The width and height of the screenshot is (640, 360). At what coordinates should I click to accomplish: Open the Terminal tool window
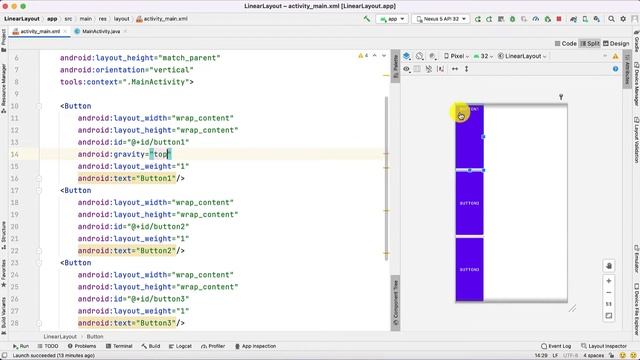pos(119,346)
